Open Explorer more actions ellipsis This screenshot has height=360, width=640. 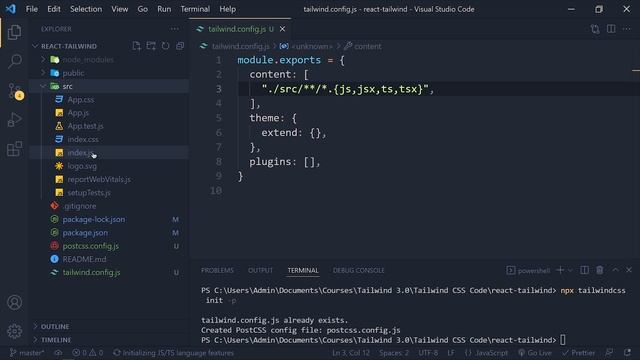click(x=175, y=29)
